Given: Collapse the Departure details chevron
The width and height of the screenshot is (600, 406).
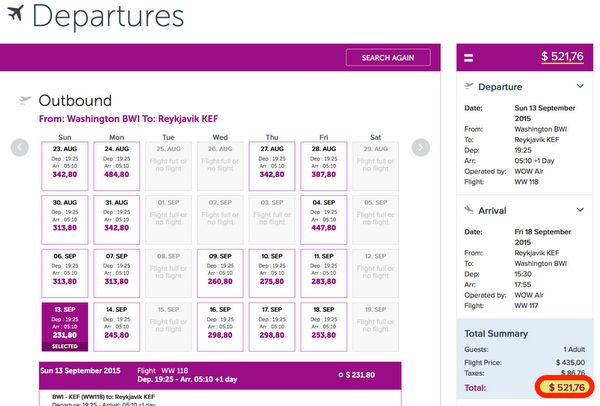Looking at the screenshot, I should point(580,86).
